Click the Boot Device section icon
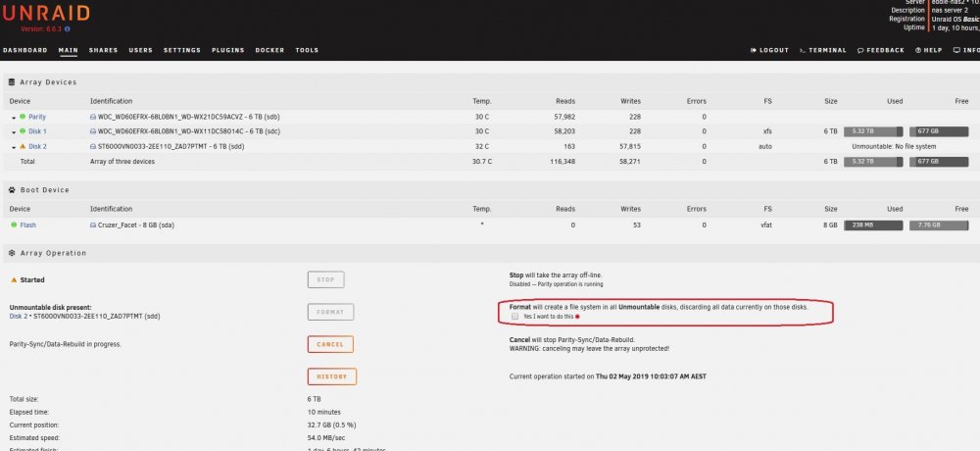 [12, 189]
